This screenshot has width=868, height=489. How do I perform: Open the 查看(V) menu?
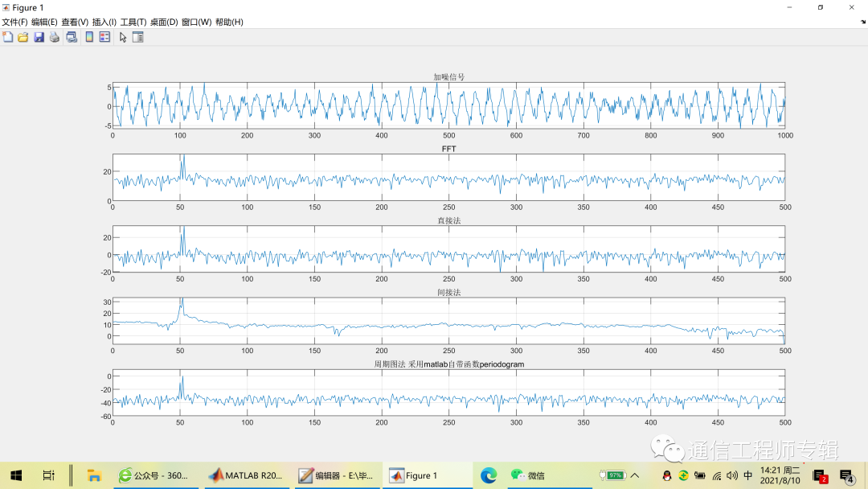[x=75, y=23]
